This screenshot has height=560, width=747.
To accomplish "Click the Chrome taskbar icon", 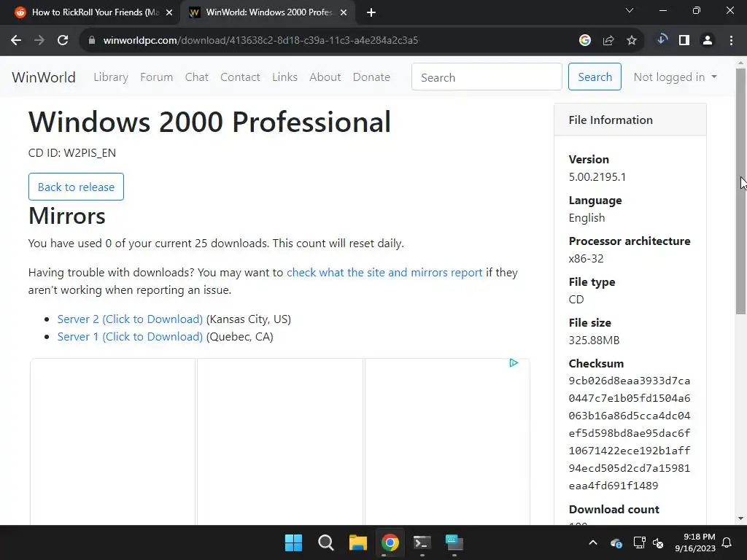I will 390,542.
